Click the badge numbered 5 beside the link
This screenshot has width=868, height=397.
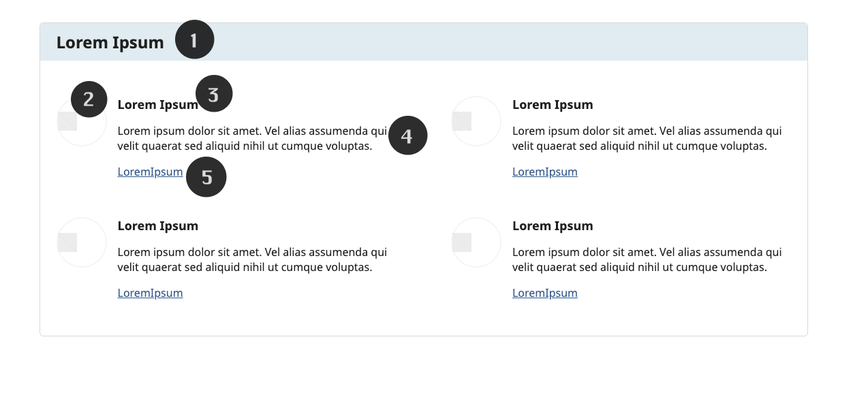click(206, 177)
